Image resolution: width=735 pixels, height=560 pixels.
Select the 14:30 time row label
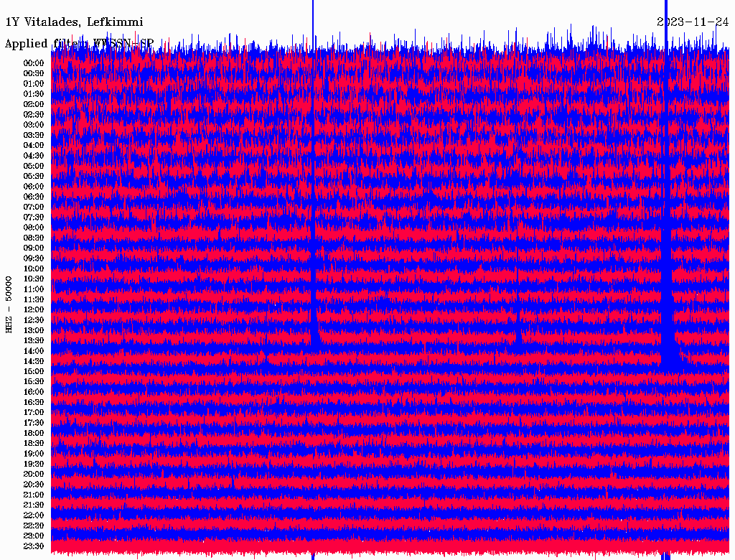[x=34, y=362]
